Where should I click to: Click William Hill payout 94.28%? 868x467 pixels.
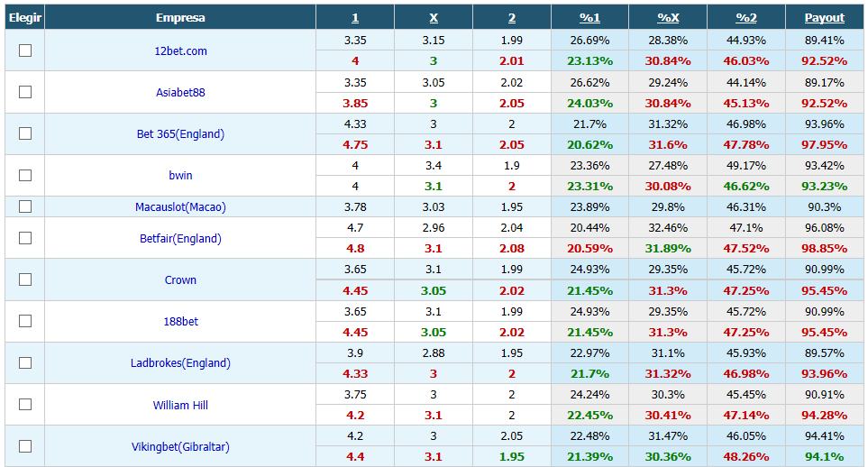(x=824, y=416)
